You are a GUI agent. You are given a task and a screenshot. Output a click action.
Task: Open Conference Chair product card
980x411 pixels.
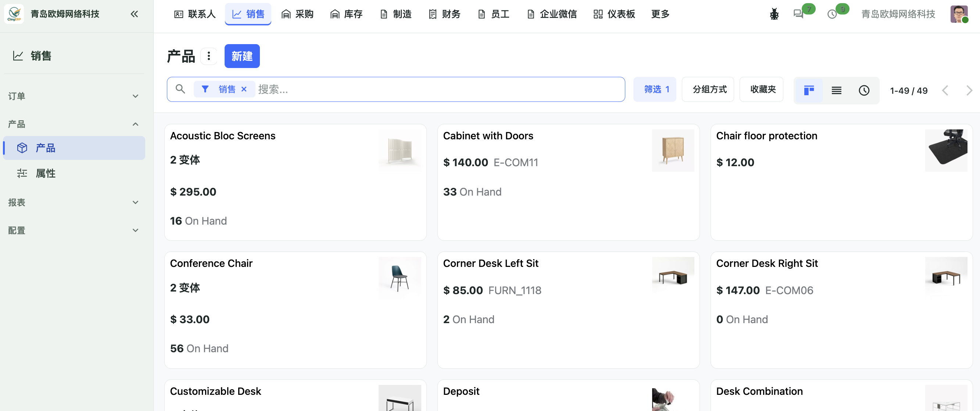click(x=295, y=310)
